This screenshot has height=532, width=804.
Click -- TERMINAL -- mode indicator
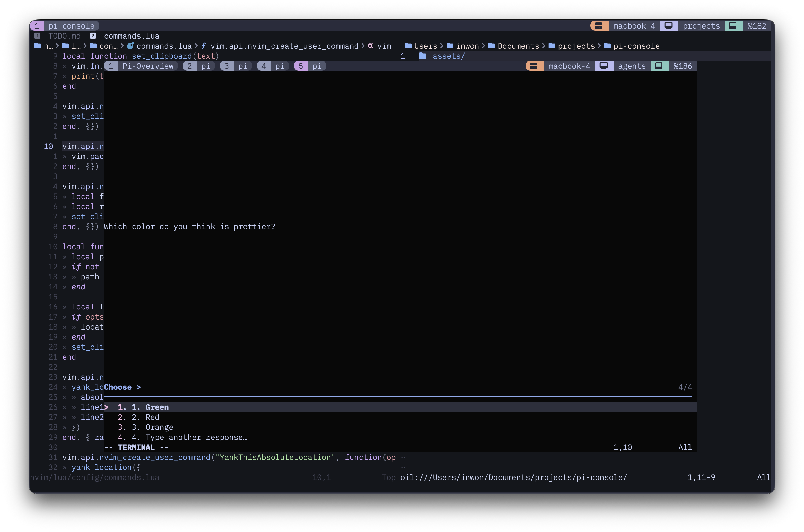tap(136, 447)
